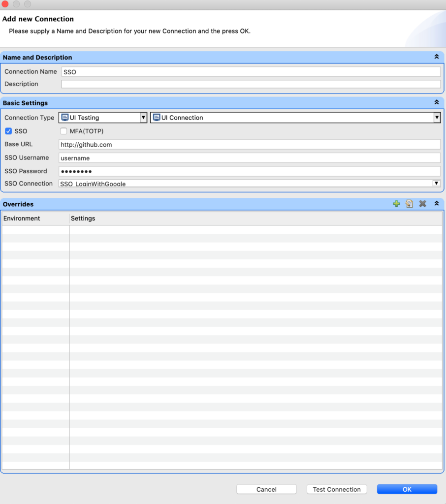Click the delete override X icon
The image size is (446, 504).
click(422, 204)
